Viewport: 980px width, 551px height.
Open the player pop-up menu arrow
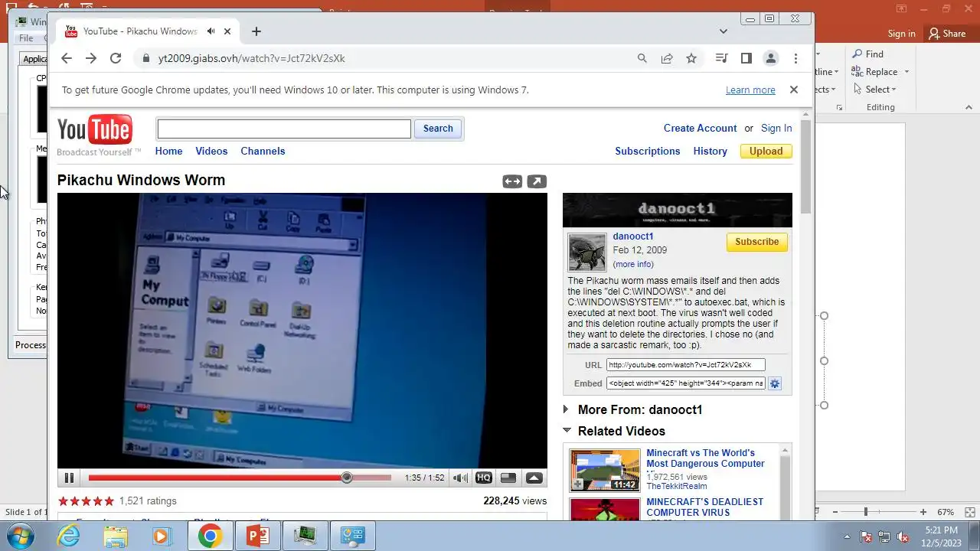(534, 478)
